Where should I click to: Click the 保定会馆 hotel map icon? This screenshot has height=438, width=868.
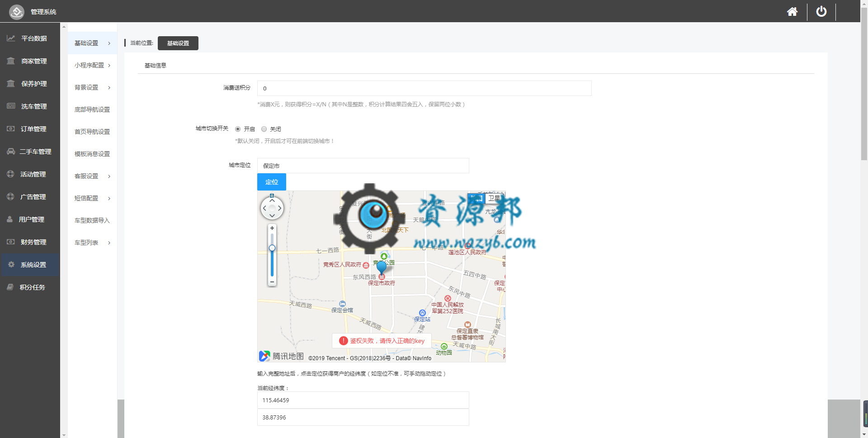pos(342,304)
